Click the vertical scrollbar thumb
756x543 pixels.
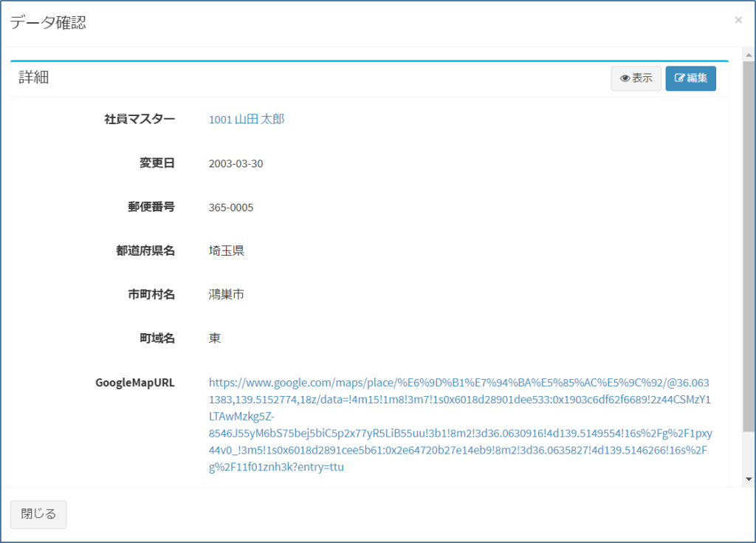point(749,246)
